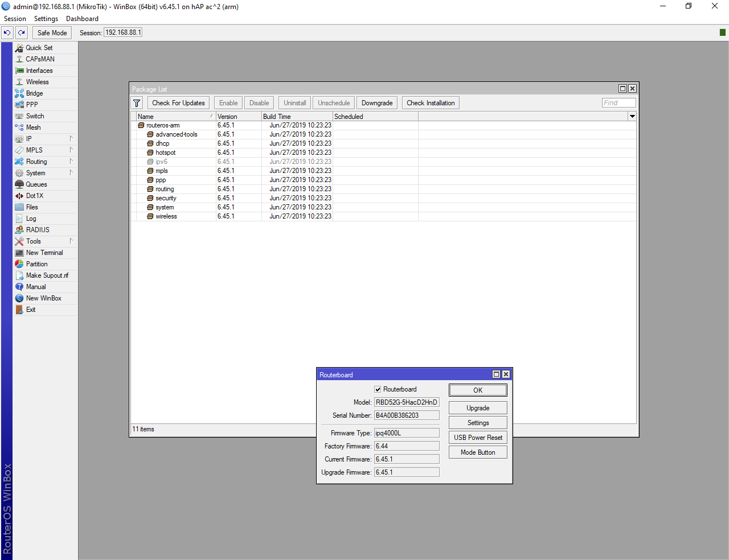This screenshot has width=729, height=560.
Task: Click the Interfaces icon
Action: coord(19,71)
